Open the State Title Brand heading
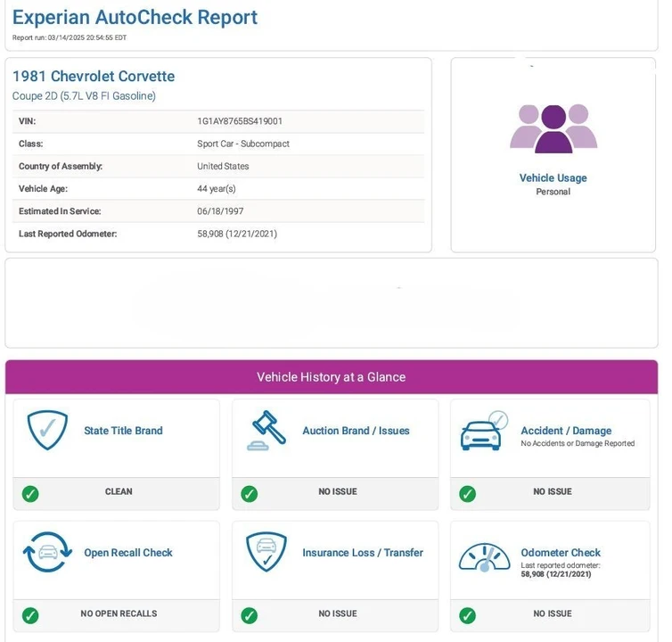Viewport: 672px width, 642px height. (123, 431)
